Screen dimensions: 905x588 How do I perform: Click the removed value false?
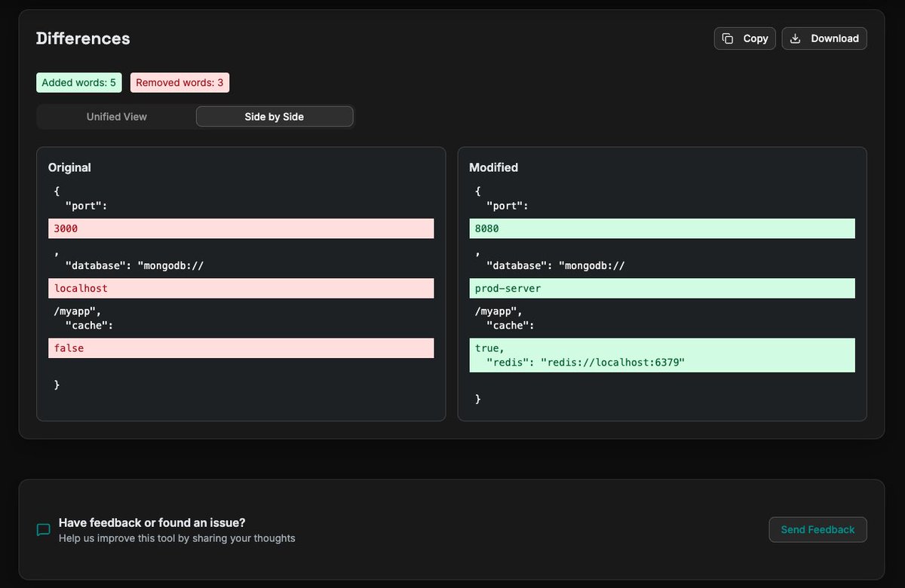pos(241,348)
